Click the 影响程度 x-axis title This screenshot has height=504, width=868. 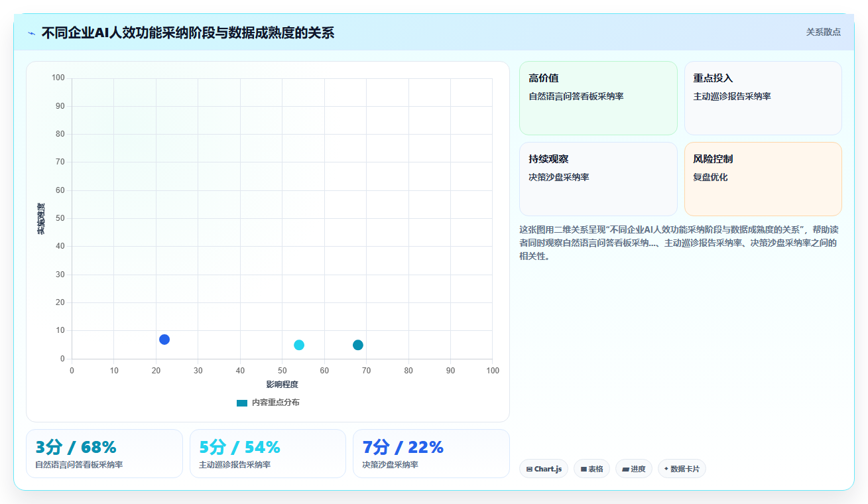(282, 384)
